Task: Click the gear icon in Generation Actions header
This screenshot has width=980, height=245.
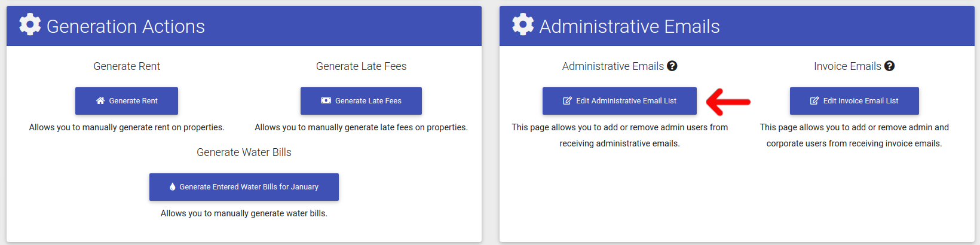Action: (30, 25)
